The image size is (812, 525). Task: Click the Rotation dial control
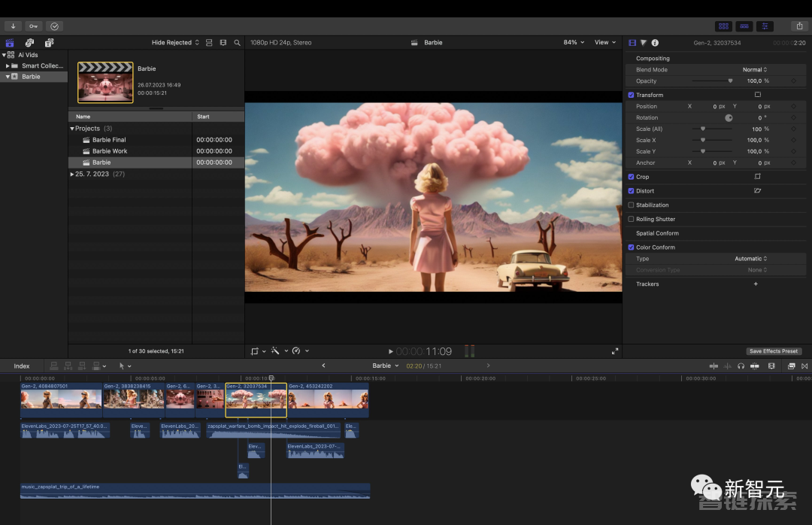coord(729,117)
